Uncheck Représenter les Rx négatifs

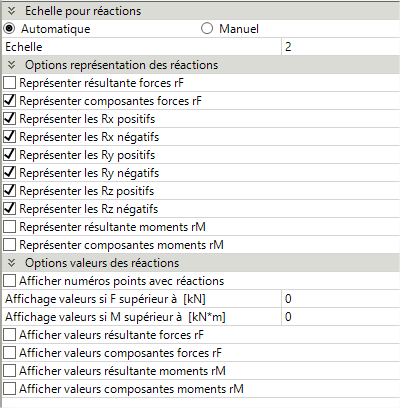[x=9, y=137]
